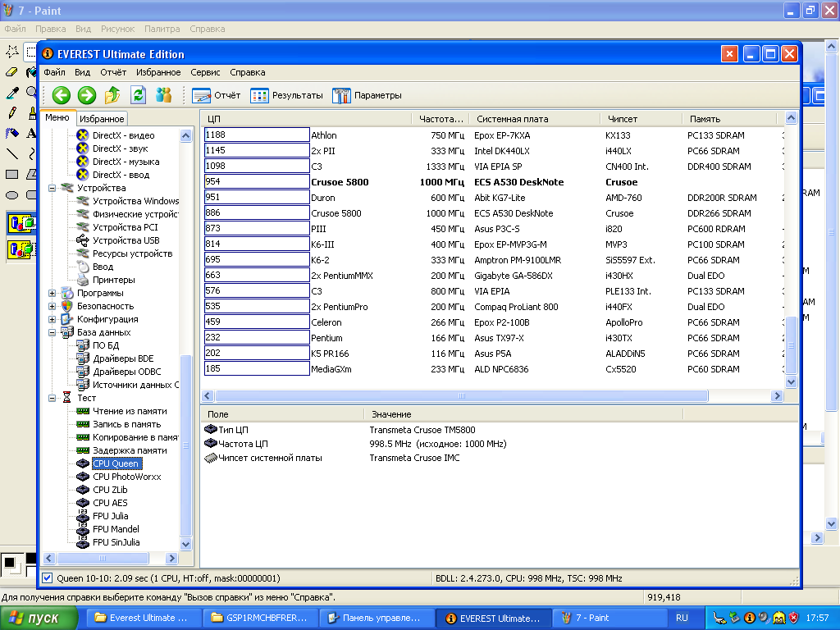Image resolution: width=840 pixels, height=630 pixels.
Task: Select Принтеры item in tree
Action: pos(113,280)
